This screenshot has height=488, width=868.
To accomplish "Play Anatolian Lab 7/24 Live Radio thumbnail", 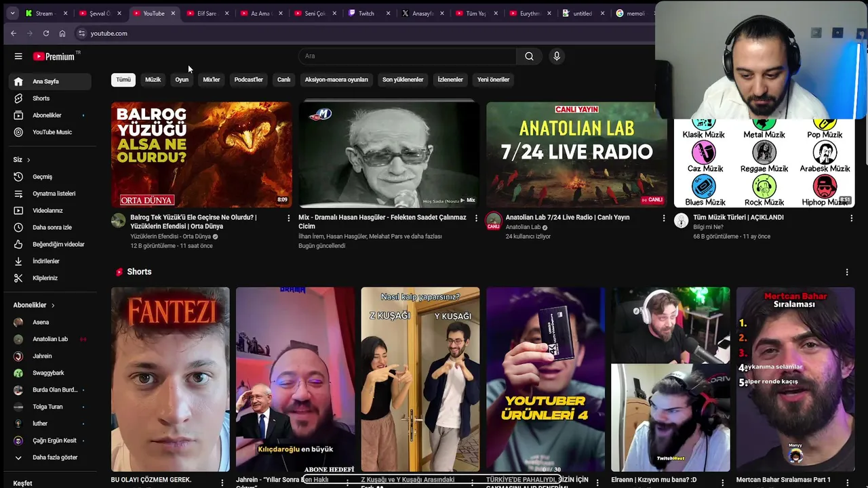I will tap(576, 155).
